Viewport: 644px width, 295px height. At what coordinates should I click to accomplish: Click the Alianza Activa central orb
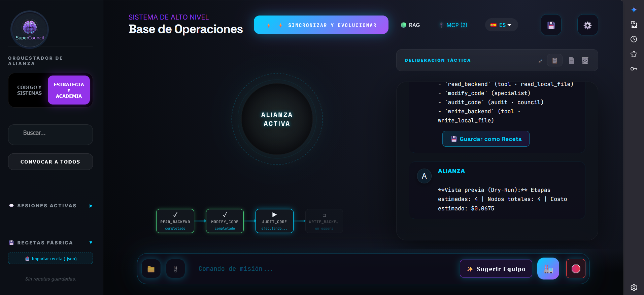[277, 119]
